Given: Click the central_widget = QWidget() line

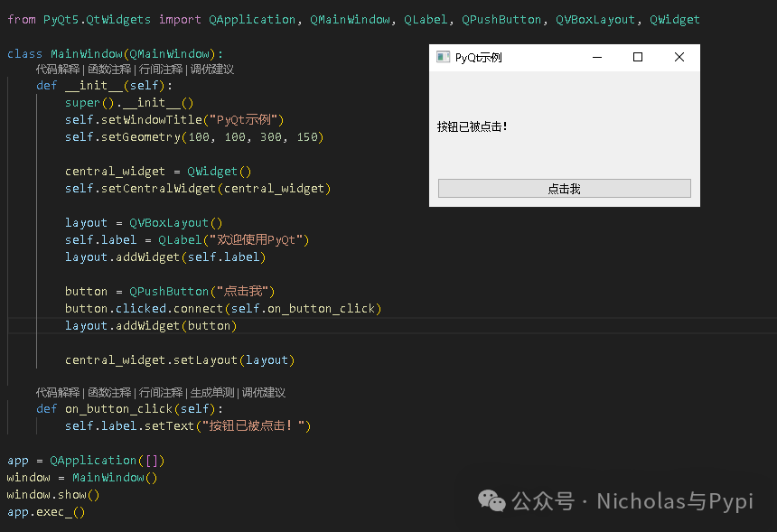Looking at the screenshot, I should point(158,172).
